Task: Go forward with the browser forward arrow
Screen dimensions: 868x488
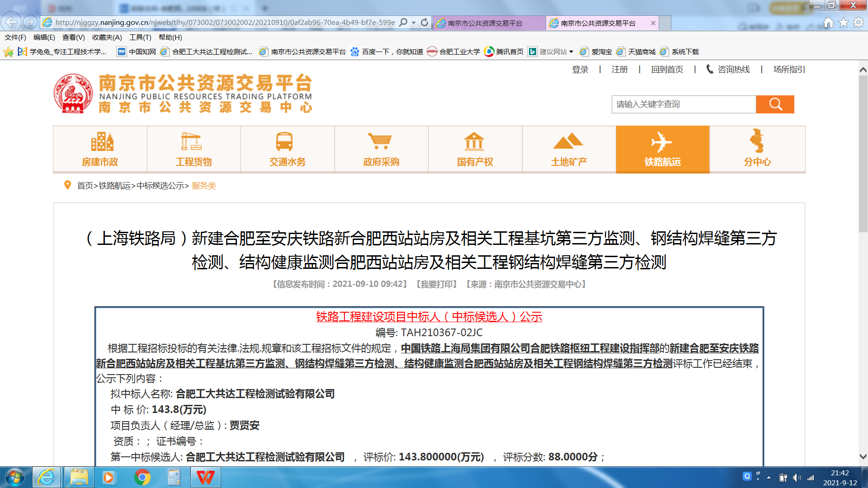Action: click(30, 22)
